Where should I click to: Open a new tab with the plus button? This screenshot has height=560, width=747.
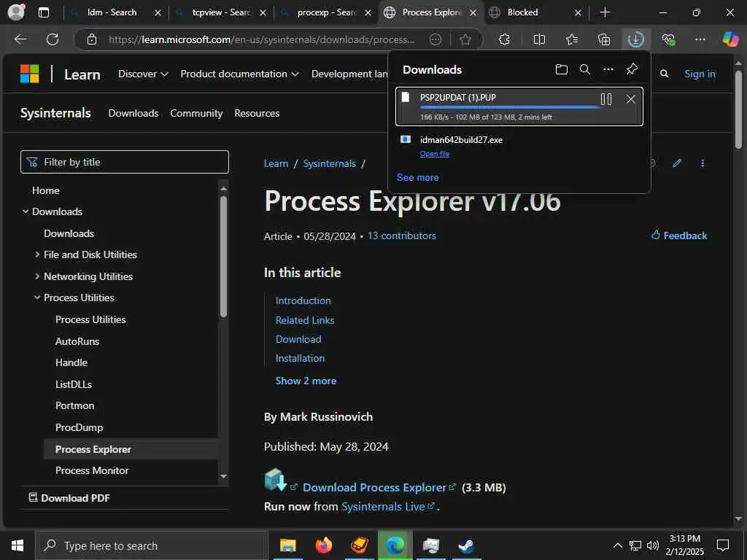[605, 12]
